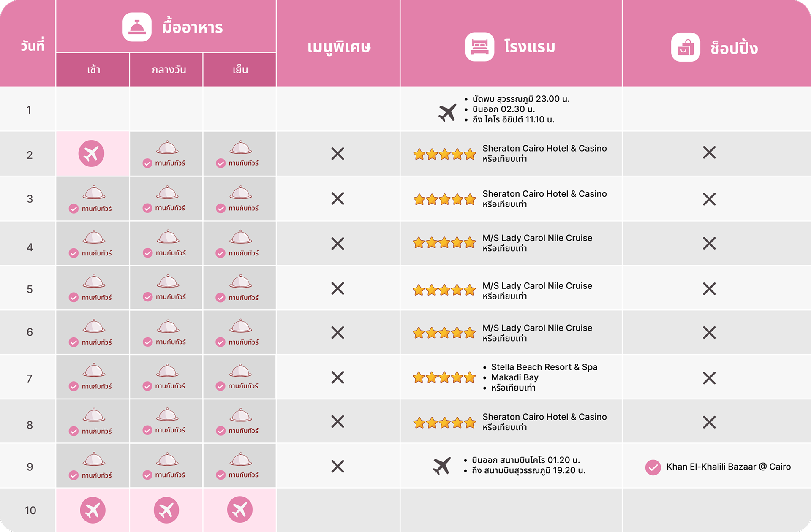Click the day 10 lunch airplane icon
This screenshot has width=811, height=532.
[x=166, y=510]
